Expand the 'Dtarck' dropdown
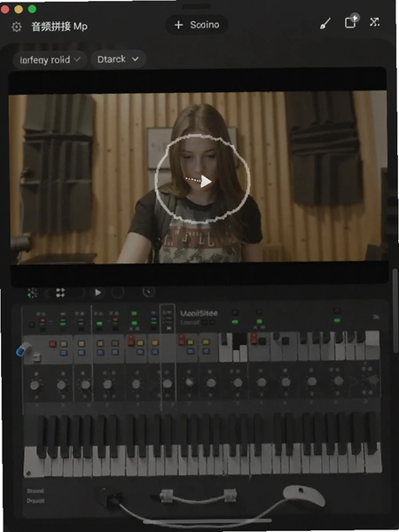 (x=118, y=59)
